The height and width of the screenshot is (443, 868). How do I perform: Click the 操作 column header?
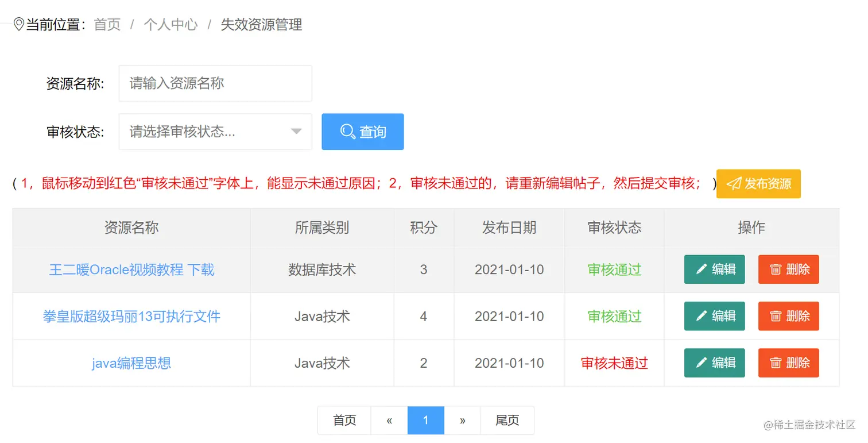tap(751, 228)
